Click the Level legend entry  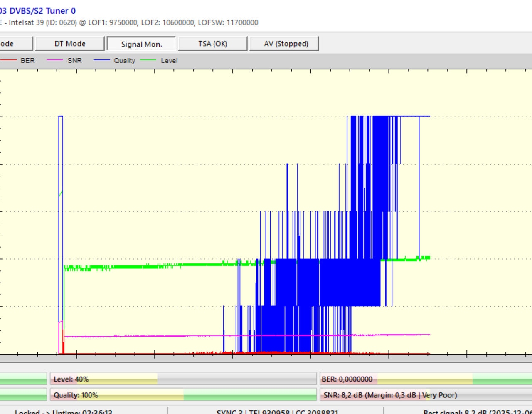point(169,60)
